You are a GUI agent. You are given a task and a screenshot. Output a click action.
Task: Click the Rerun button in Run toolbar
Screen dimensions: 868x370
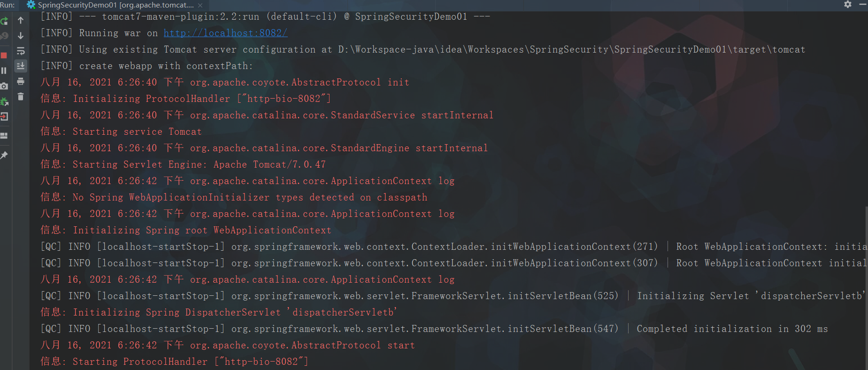click(4, 21)
